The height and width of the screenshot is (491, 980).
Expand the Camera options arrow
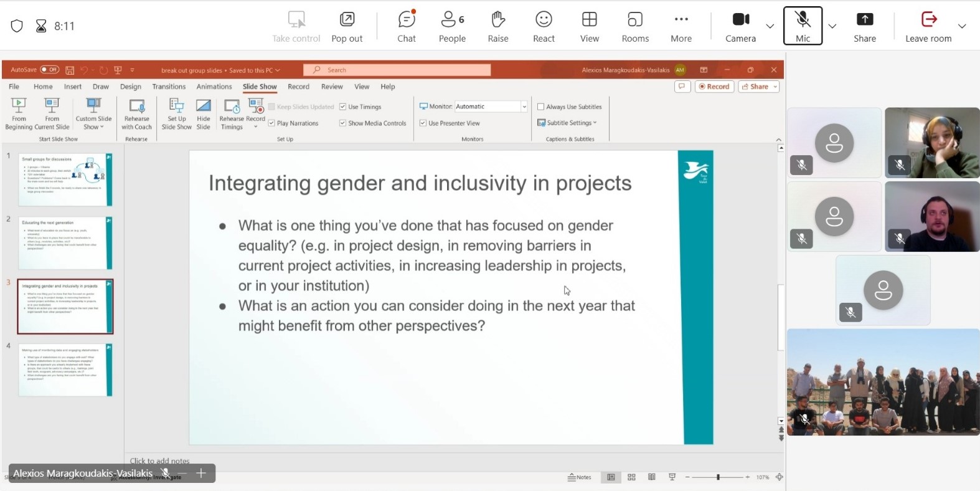coord(770,26)
